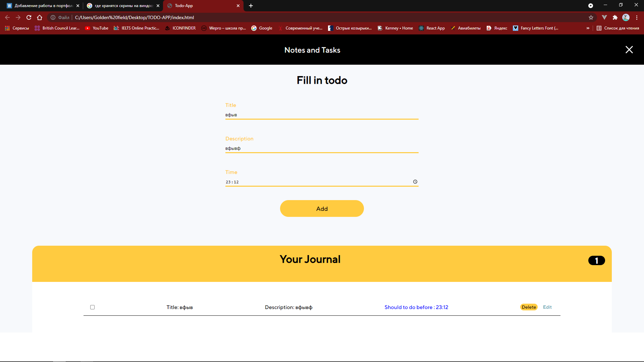Image resolution: width=644 pixels, height=362 pixels.
Task: Click the V extension icon in the toolbar
Action: 604,17
